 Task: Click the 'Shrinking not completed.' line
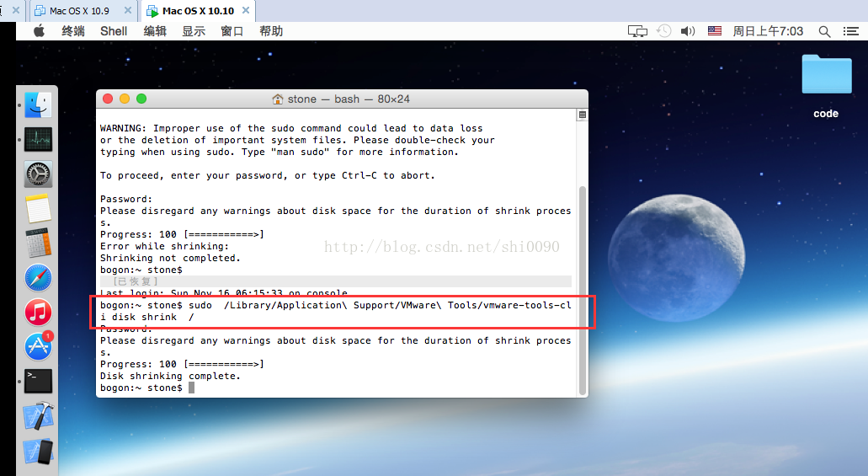(170, 258)
